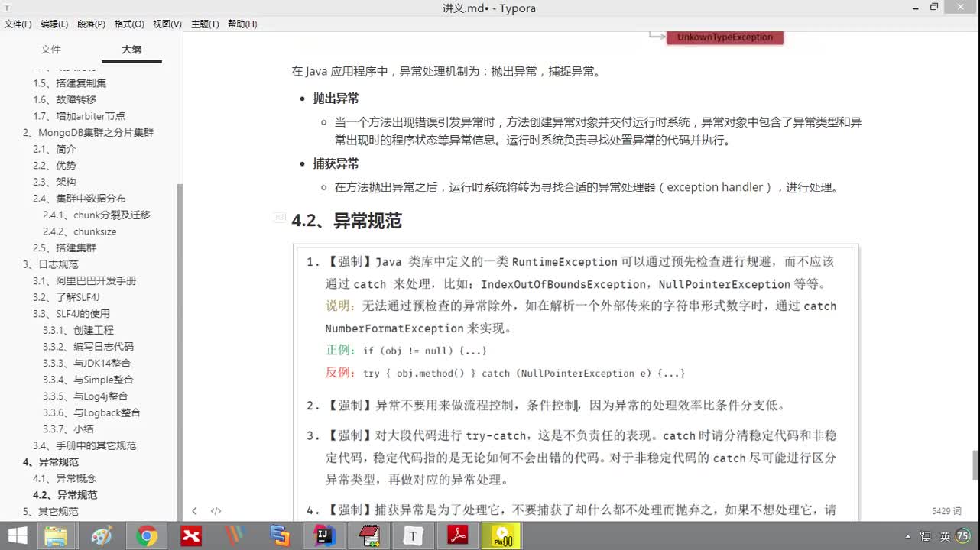Go to outline item 4.1、异常概念
Viewport: 980px width, 550px height.
[64, 478]
